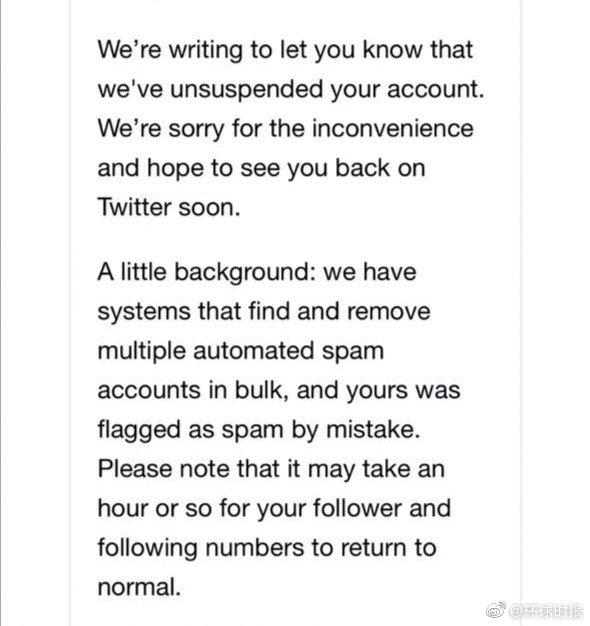This screenshot has height=626, width=590.
Task: Click the line "We're writing to let you know that"
Action: [x=285, y=50]
